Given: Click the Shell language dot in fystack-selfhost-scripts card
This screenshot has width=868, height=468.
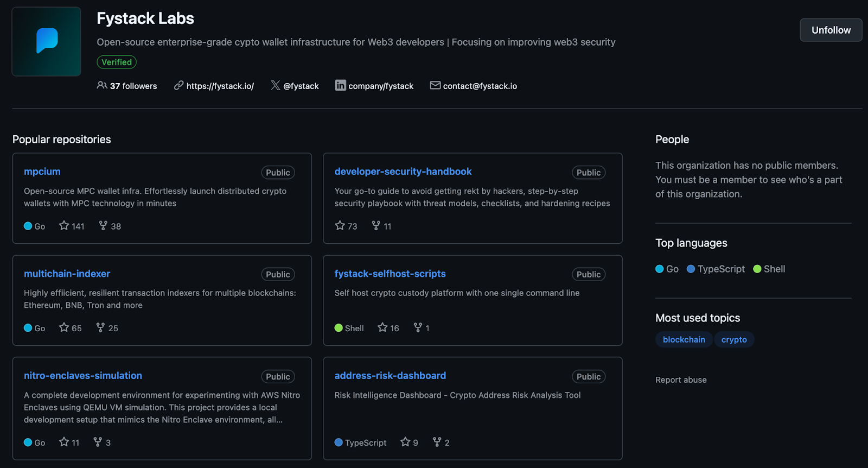Looking at the screenshot, I should tap(339, 328).
